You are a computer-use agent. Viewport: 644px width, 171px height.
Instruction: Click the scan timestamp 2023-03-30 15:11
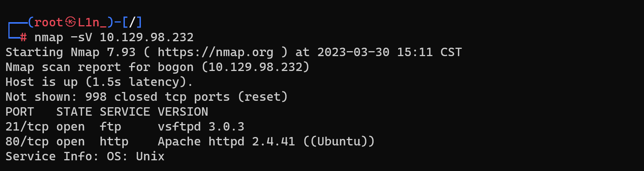click(375, 52)
